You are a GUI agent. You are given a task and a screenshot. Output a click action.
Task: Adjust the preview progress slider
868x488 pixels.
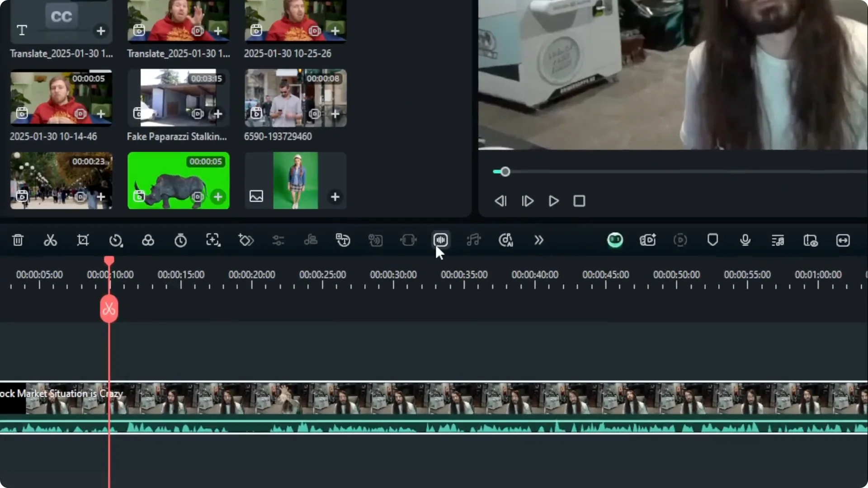point(505,172)
